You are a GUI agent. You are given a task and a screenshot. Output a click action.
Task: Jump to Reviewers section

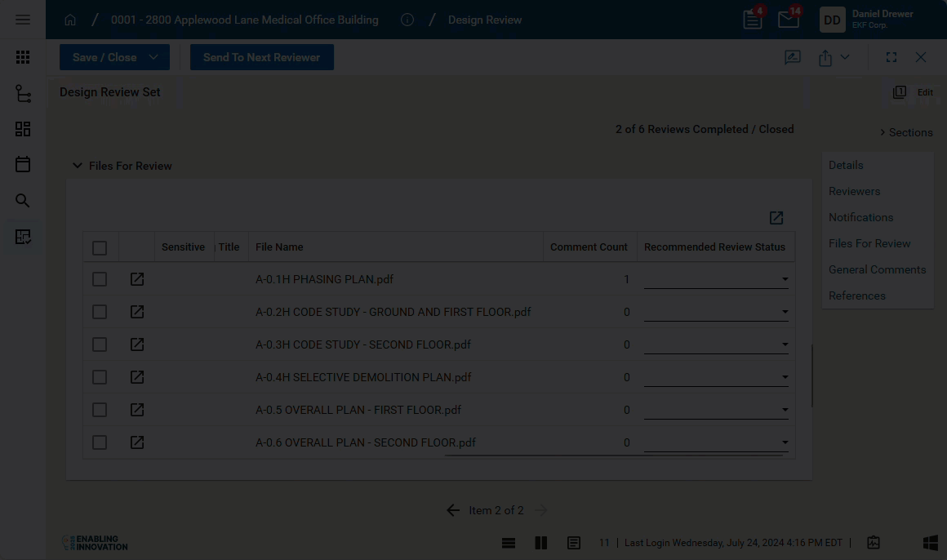(854, 191)
